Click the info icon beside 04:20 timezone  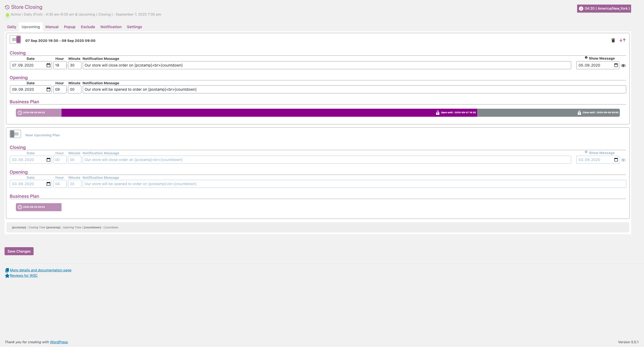pos(581,9)
